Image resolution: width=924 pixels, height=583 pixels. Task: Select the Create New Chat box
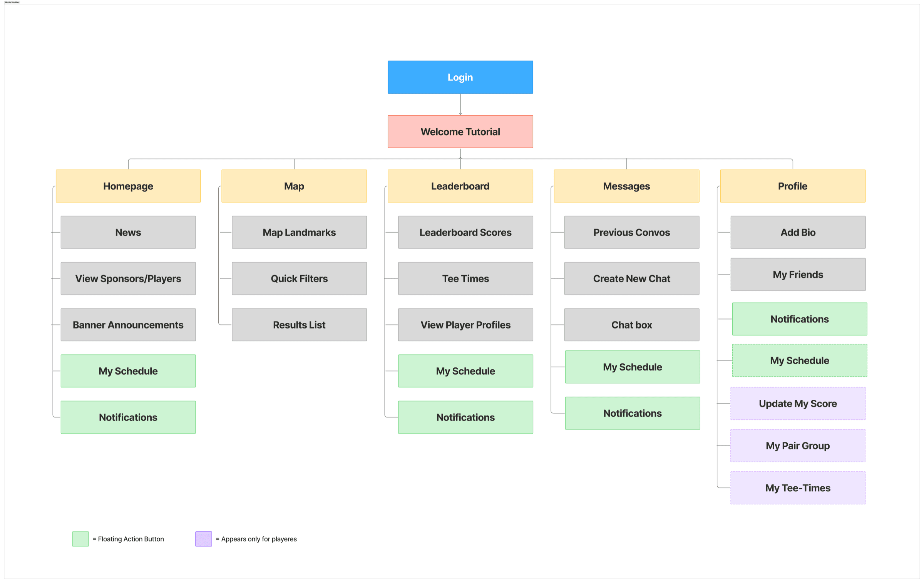click(632, 278)
